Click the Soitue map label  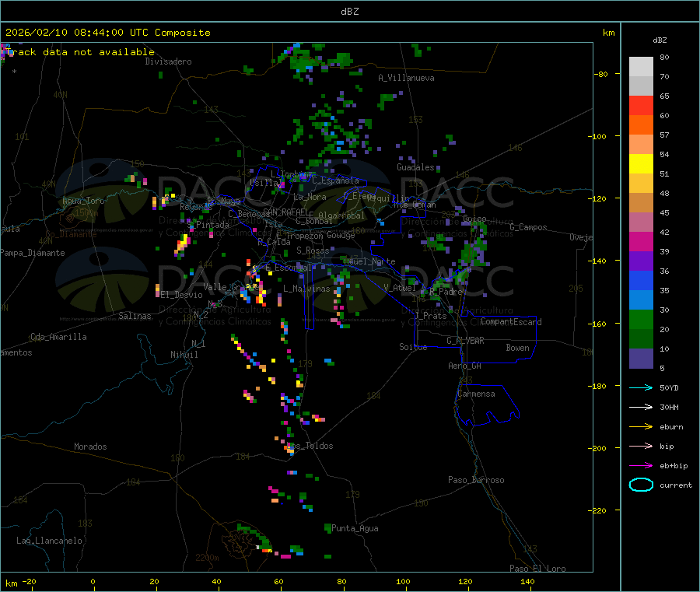click(413, 347)
